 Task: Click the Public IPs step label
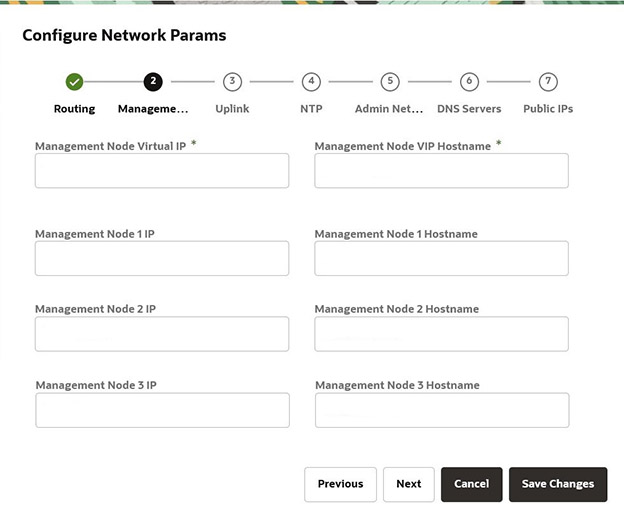(548, 109)
